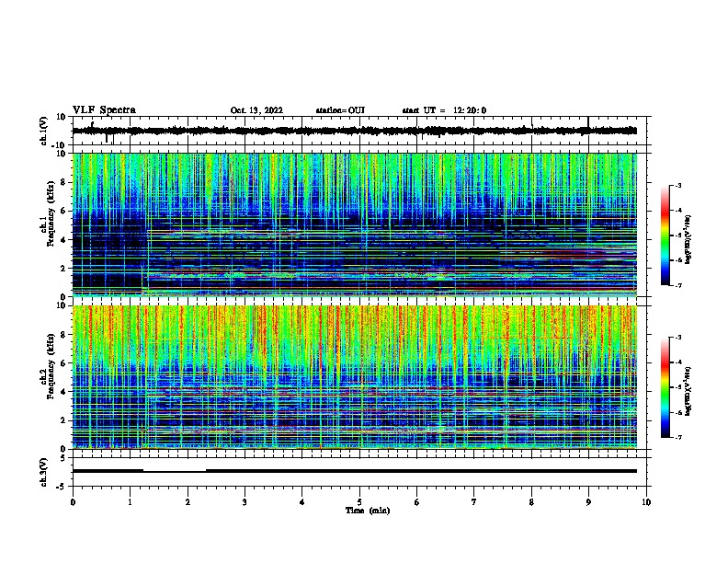Image resolution: width=728 pixels, height=563 pixels.
Task: Click the time axis tick label '1'
Action: point(130,502)
